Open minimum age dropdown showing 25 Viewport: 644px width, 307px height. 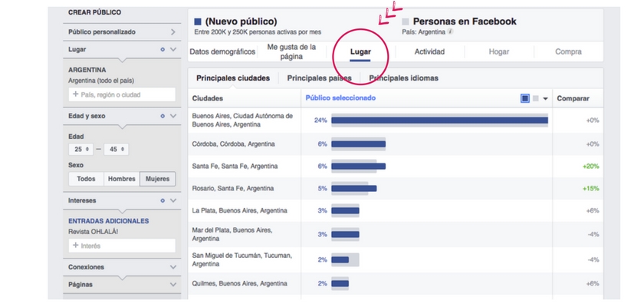click(x=81, y=150)
